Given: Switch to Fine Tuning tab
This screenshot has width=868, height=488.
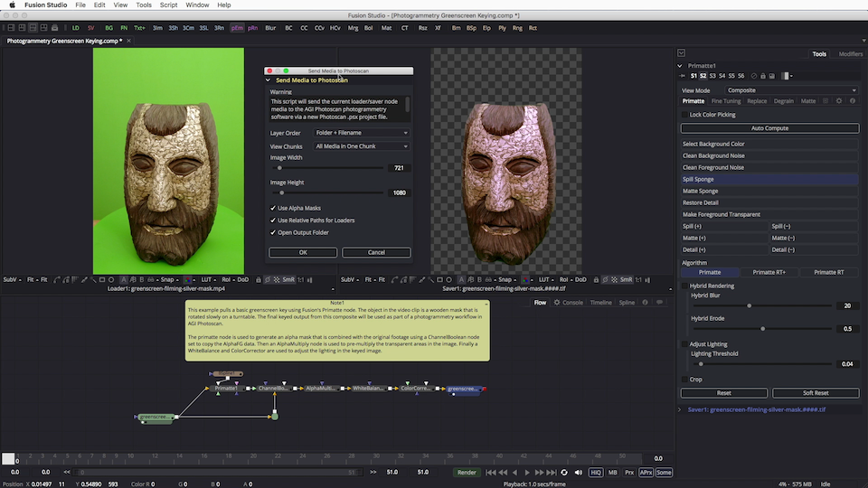Looking at the screenshot, I should pos(726,100).
